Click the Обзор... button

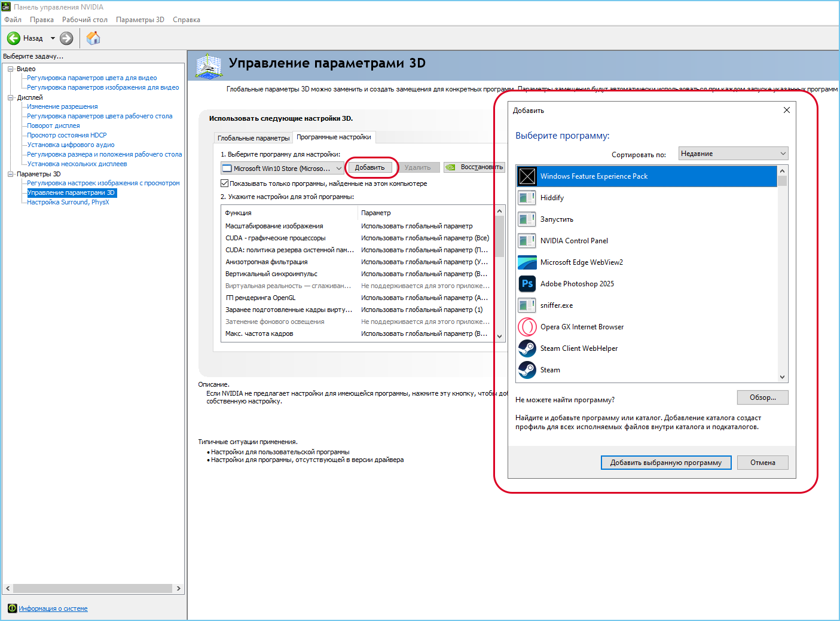(763, 397)
